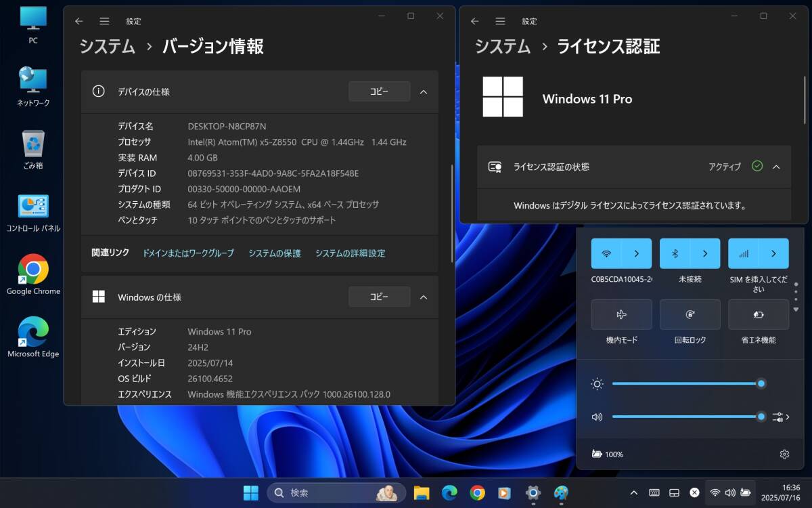Launch the Google Chrome desktop shortcut
The height and width of the screenshot is (508, 812).
[x=33, y=275]
